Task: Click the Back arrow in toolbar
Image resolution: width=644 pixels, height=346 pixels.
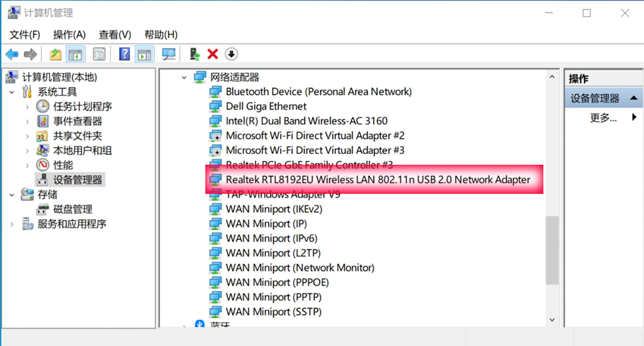Action: pyautogui.click(x=12, y=54)
